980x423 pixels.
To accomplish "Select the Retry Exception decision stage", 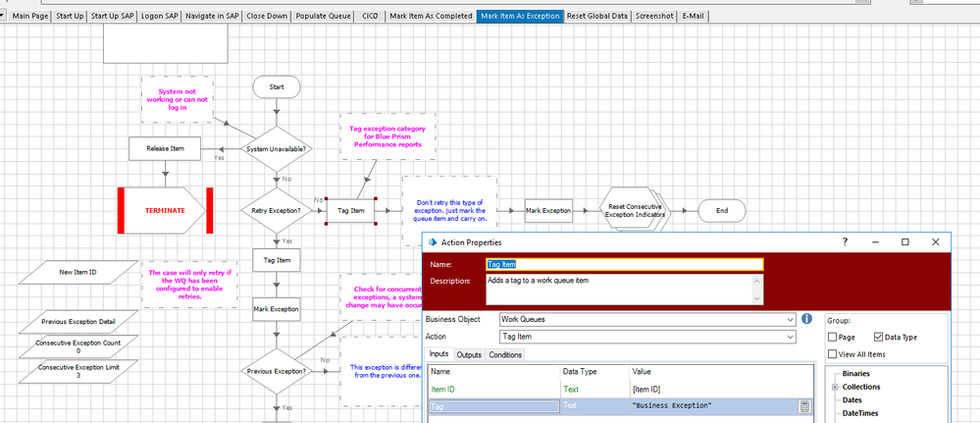I will [276, 211].
